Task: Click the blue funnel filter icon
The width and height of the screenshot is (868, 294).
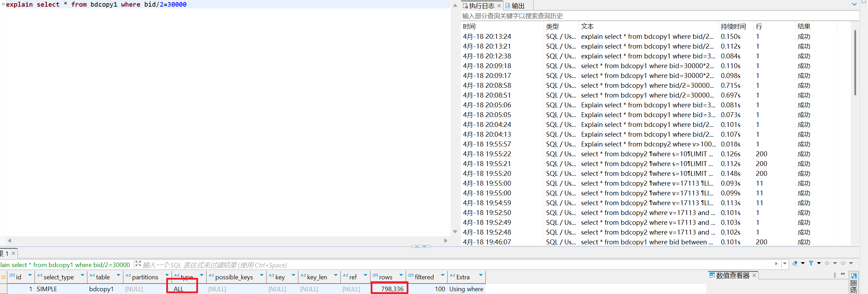Action: (811, 263)
